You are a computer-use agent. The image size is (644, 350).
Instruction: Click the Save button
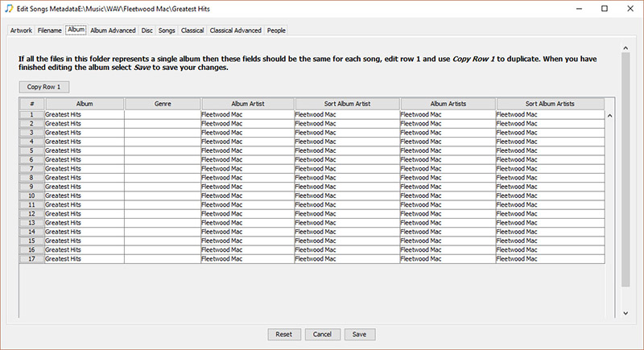pyautogui.click(x=360, y=335)
